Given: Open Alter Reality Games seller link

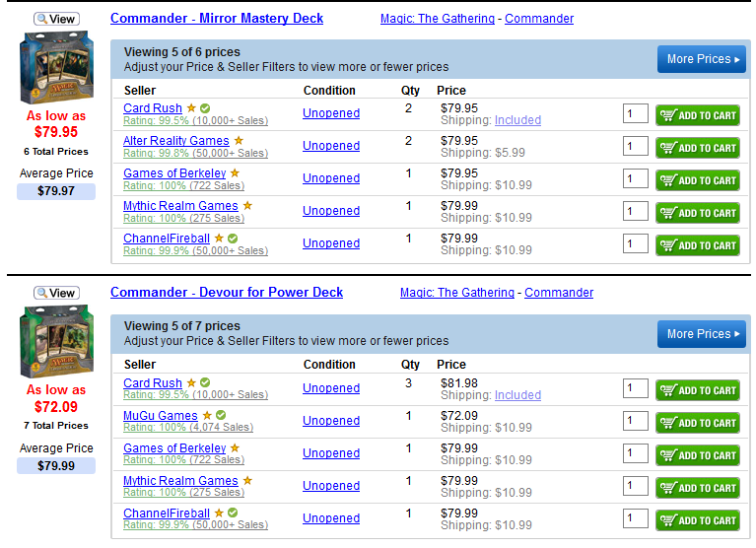Looking at the screenshot, I should click(176, 141).
